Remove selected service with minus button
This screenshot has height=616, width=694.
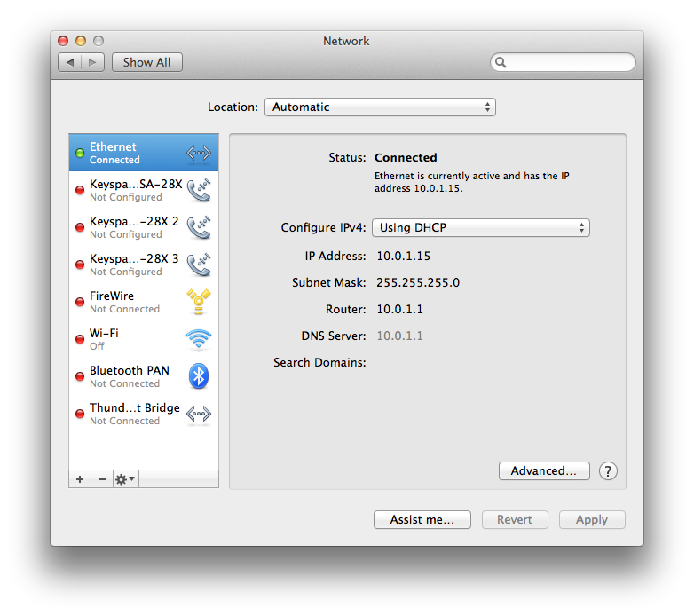click(102, 479)
